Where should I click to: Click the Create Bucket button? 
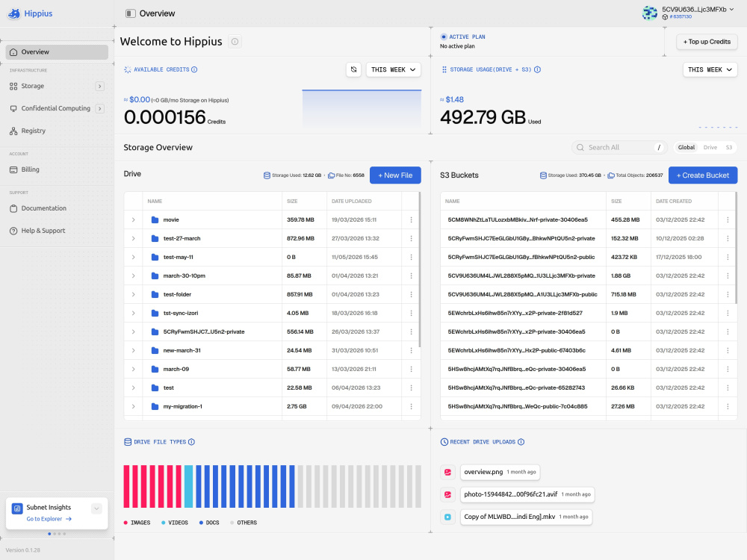tap(703, 175)
